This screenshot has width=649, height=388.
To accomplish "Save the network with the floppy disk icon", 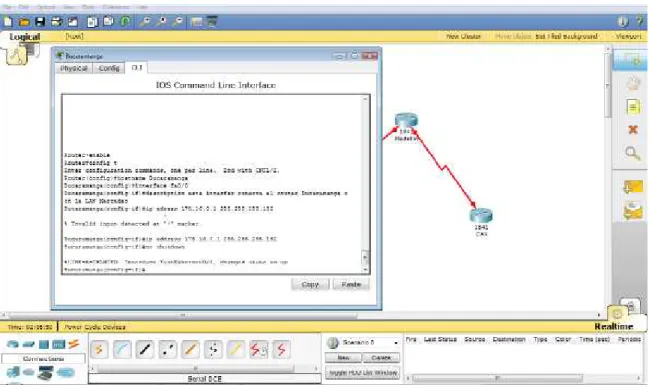I will (x=40, y=22).
